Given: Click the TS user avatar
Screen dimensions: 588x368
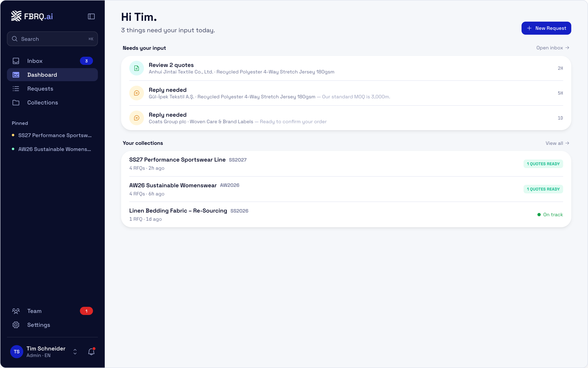Looking at the screenshot, I should [17, 351].
